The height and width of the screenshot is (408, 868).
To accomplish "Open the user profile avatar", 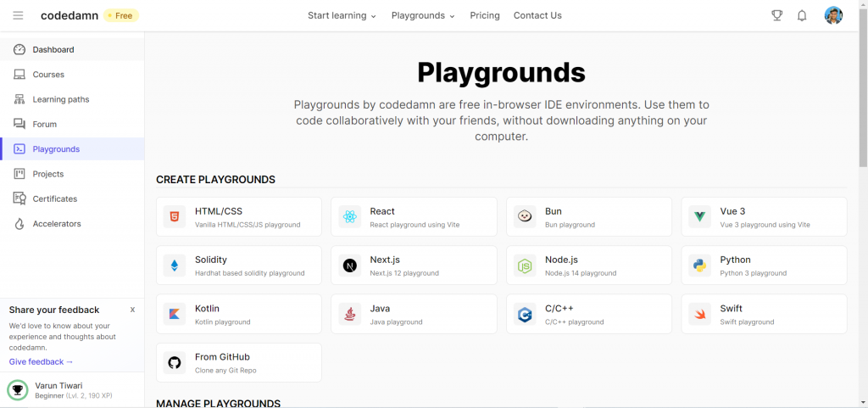I will pyautogui.click(x=833, y=15).
